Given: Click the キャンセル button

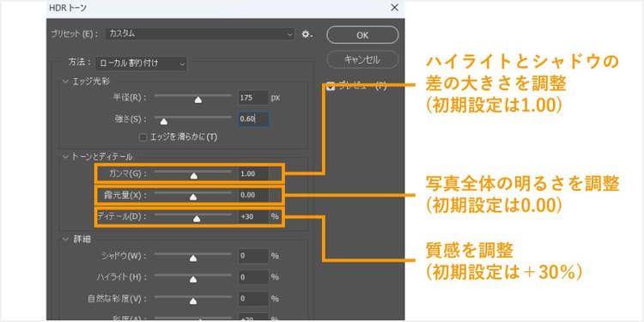Looking at the screenshot, I should pyautogui.click(x=362, y=59).
